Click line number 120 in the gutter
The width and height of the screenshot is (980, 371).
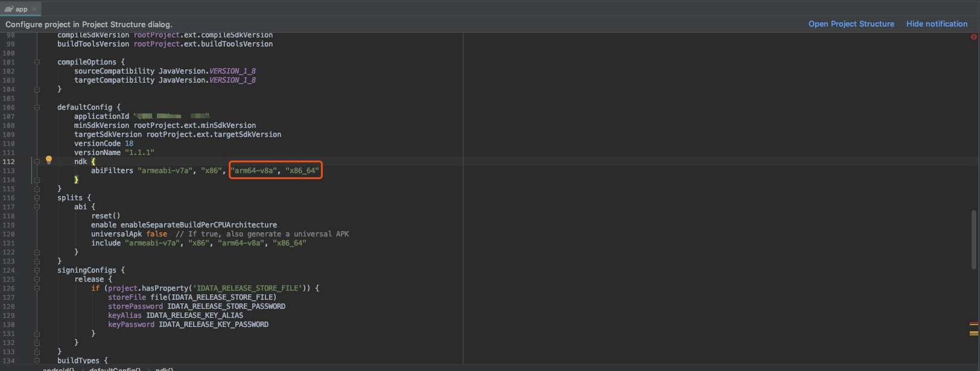tap(8, 234)
